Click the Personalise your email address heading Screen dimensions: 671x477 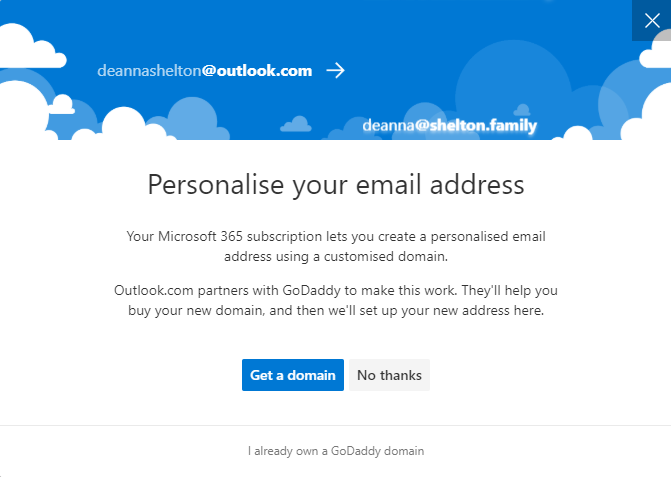(336, 185)
